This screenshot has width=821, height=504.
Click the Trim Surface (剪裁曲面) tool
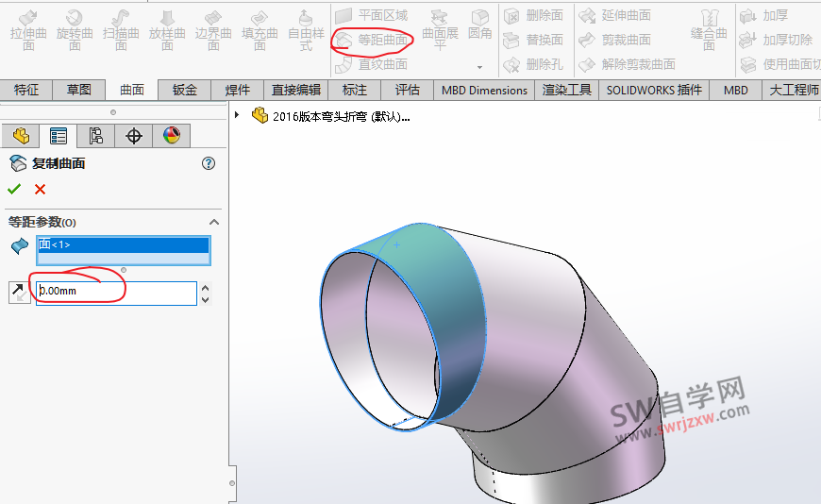[615, 40]
